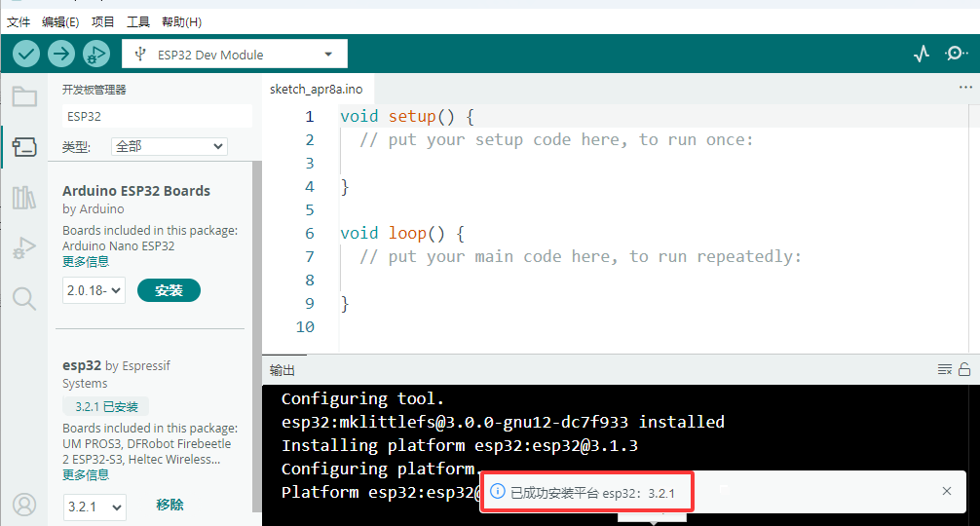Open the 3.2.1 version dropdown
980x526 pixels.
point(94,507)
